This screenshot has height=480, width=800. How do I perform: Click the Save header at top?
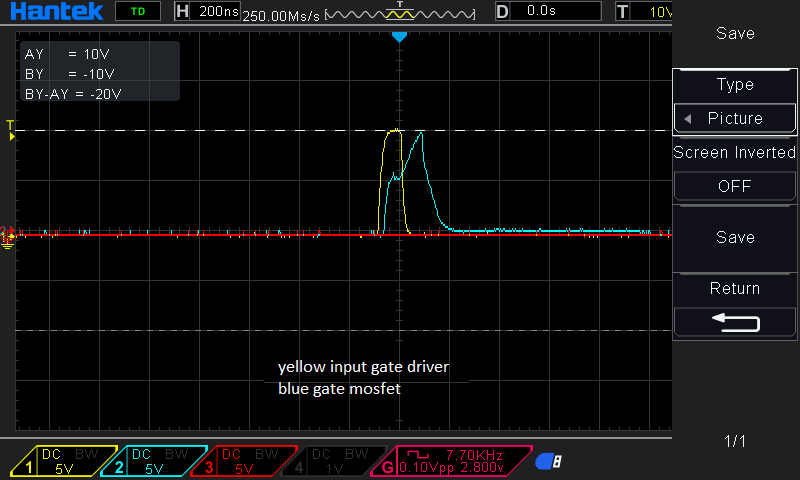[735, 34]
